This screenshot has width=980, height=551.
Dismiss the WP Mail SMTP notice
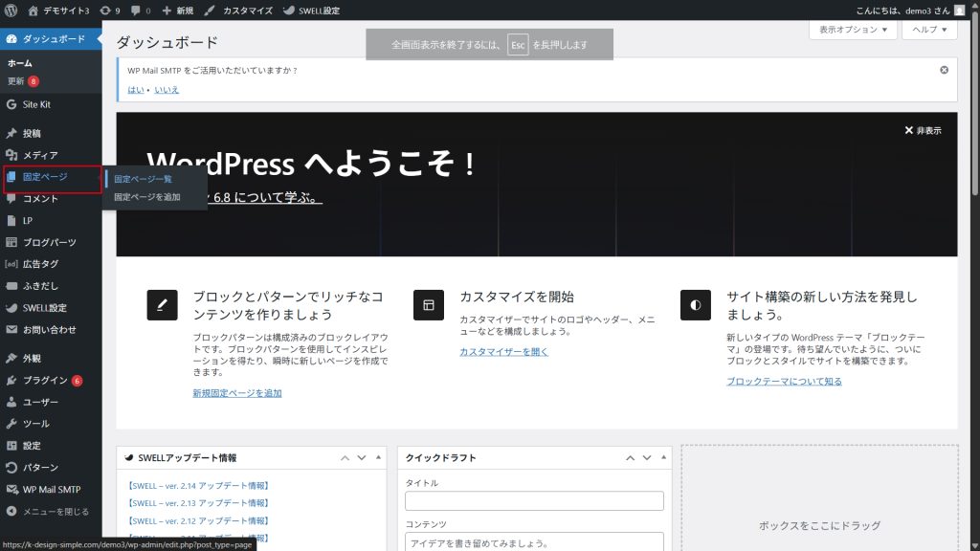[944, 70]
